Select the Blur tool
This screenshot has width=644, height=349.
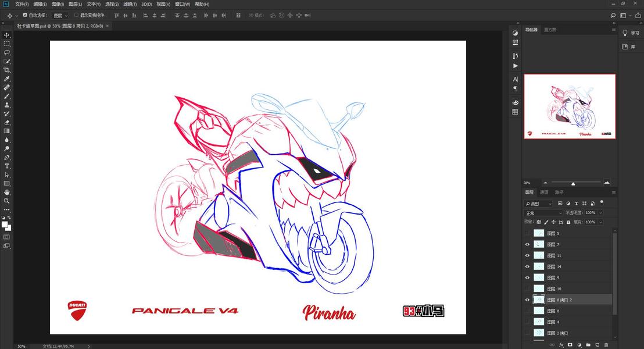[6, 140]
